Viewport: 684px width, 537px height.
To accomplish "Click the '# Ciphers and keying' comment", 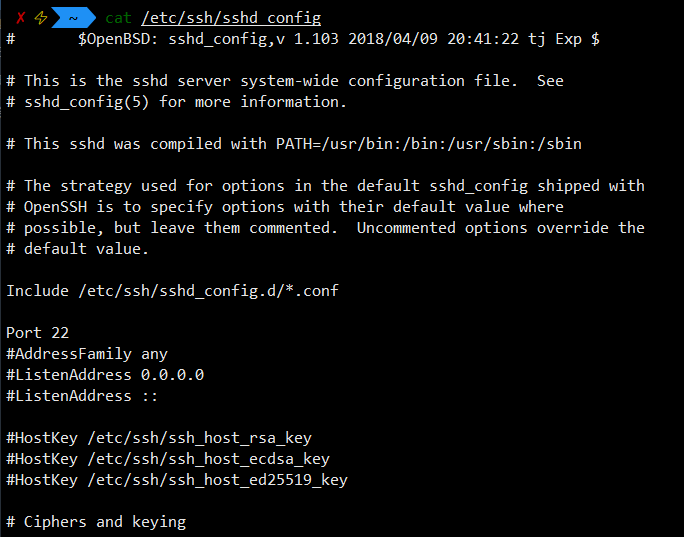I will pyautogui.click(x=96, y=522).
